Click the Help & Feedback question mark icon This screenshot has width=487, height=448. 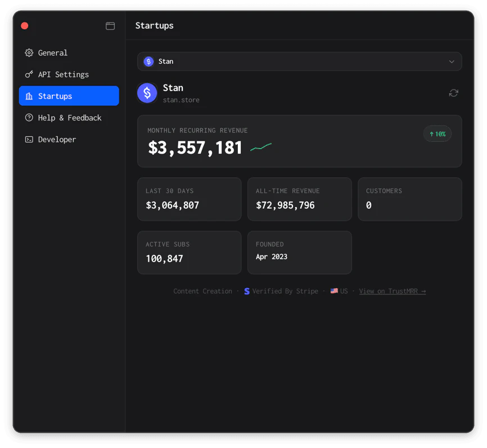pos(29,118)
